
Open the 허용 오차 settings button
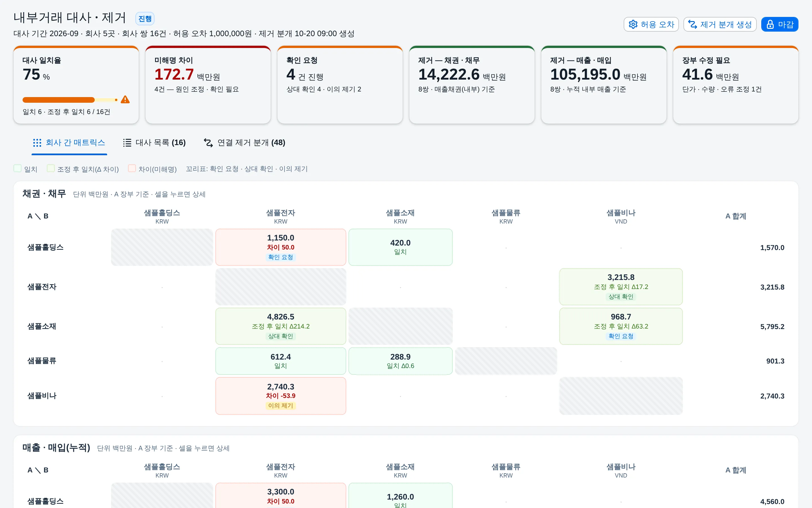click(x=651, y=24)
